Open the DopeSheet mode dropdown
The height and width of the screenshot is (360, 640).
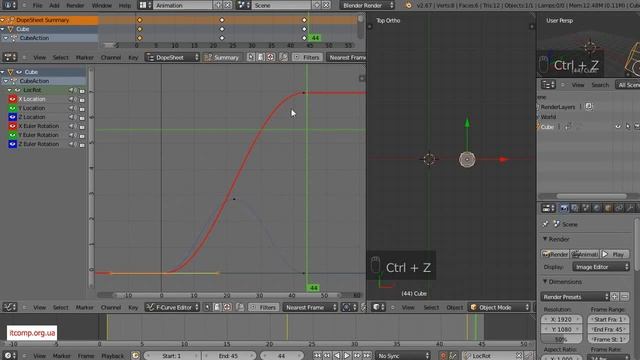point(172,58)
